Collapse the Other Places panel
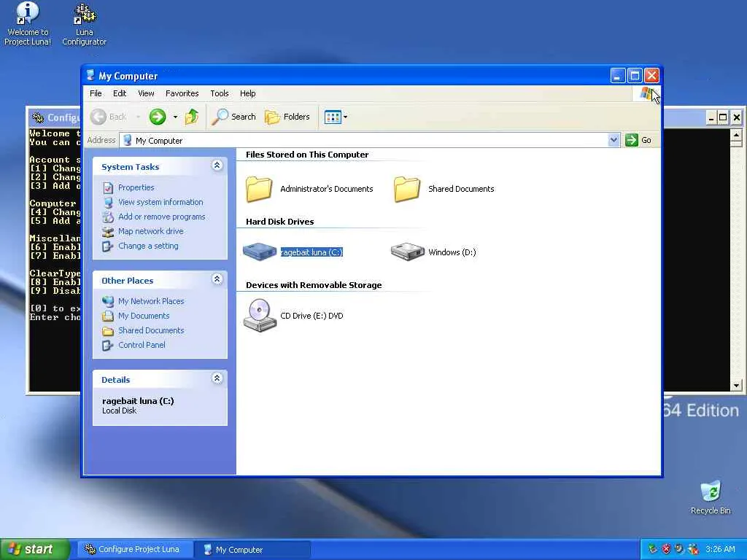747x560 pixels. (x=217, y=279)
